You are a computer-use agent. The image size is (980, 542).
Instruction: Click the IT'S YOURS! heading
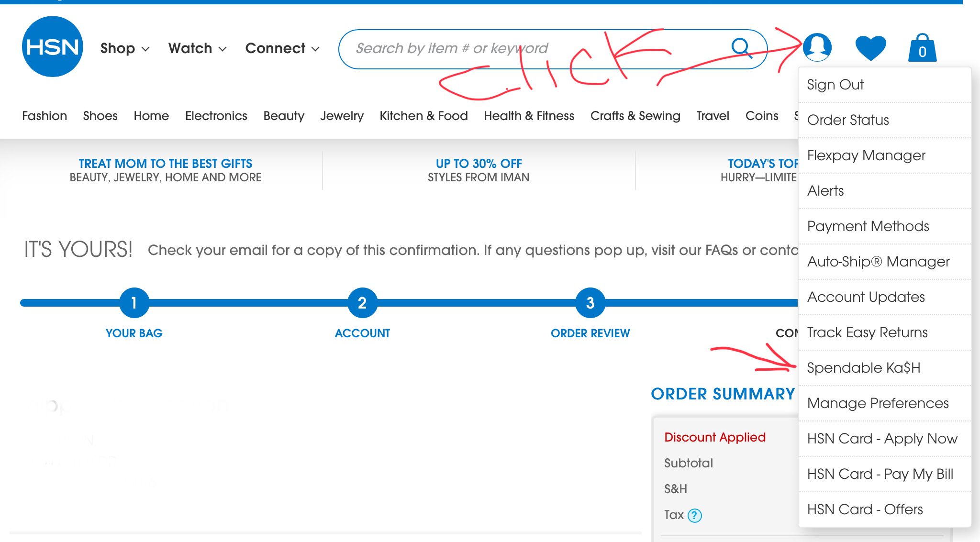78,250
